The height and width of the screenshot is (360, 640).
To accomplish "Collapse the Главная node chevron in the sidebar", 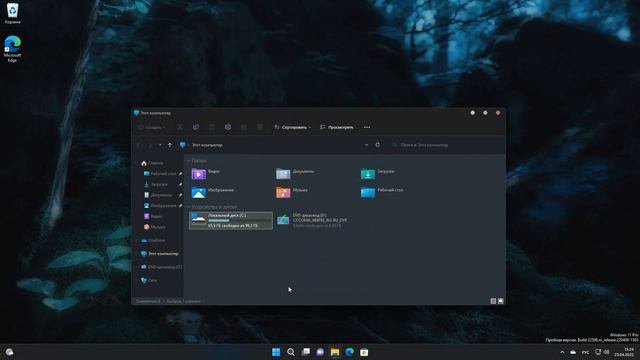I will pos(137,163).
